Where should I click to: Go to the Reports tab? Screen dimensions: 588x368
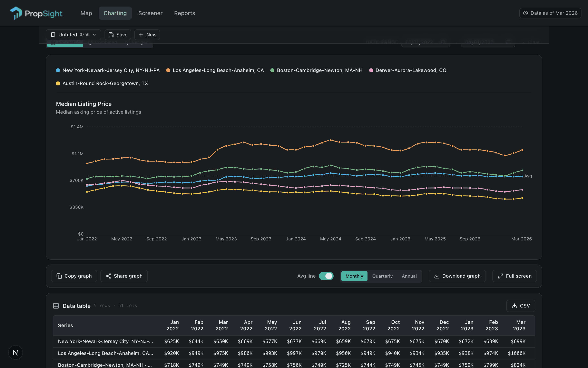pyautogui.click(x=184, y=13)
